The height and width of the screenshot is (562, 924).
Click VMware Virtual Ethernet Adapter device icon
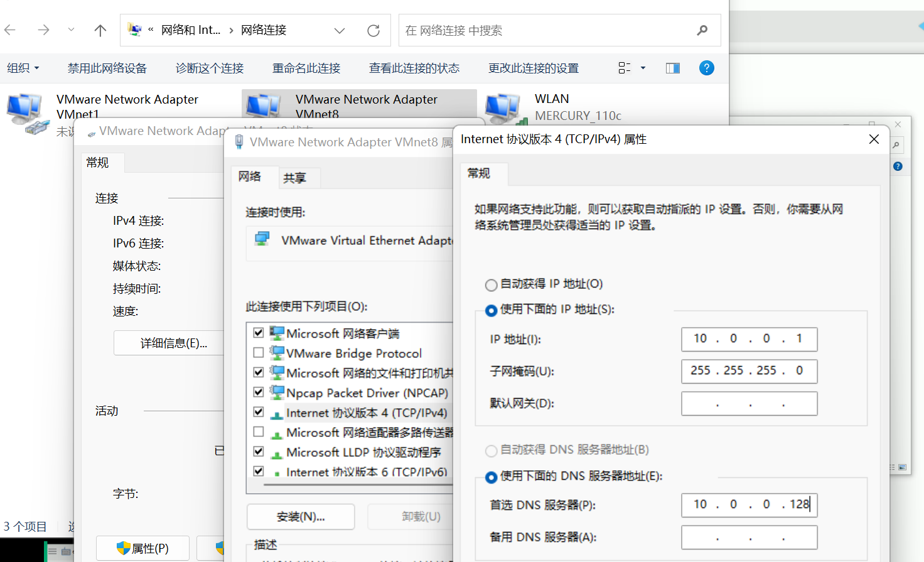(262, 239)
